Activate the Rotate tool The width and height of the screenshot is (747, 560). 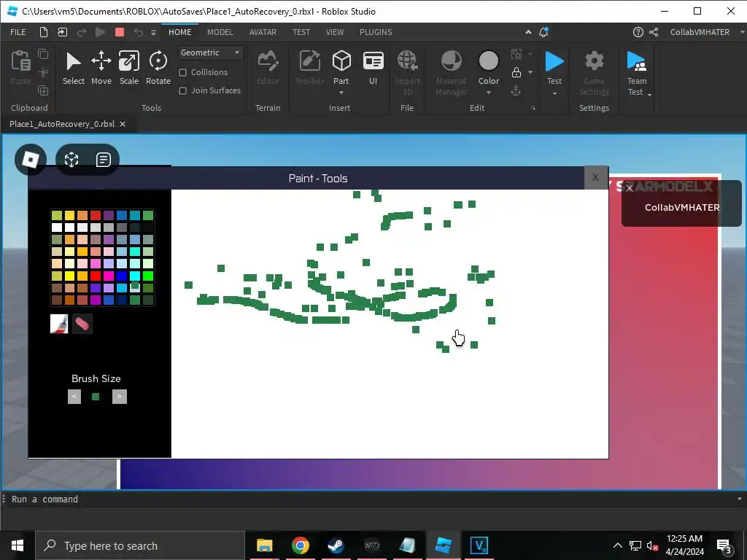click(x=158, y=68)
